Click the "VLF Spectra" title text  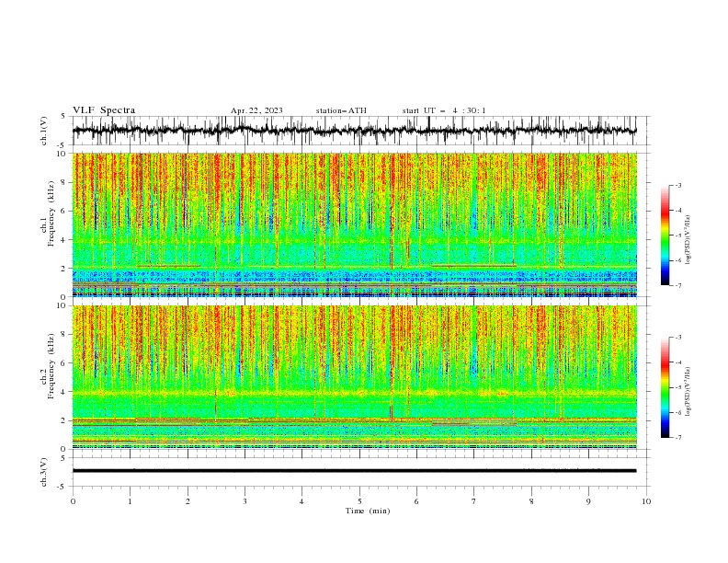tap(104, 110)
